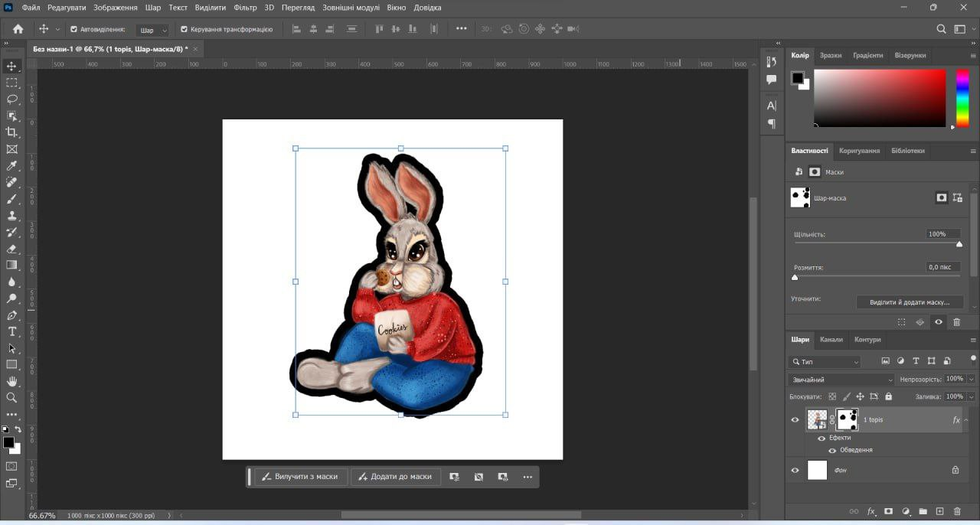This screenshot has width=980, height=525.
Task: Create new group folder icon in Layers
Action: click(x=923, y=511)
